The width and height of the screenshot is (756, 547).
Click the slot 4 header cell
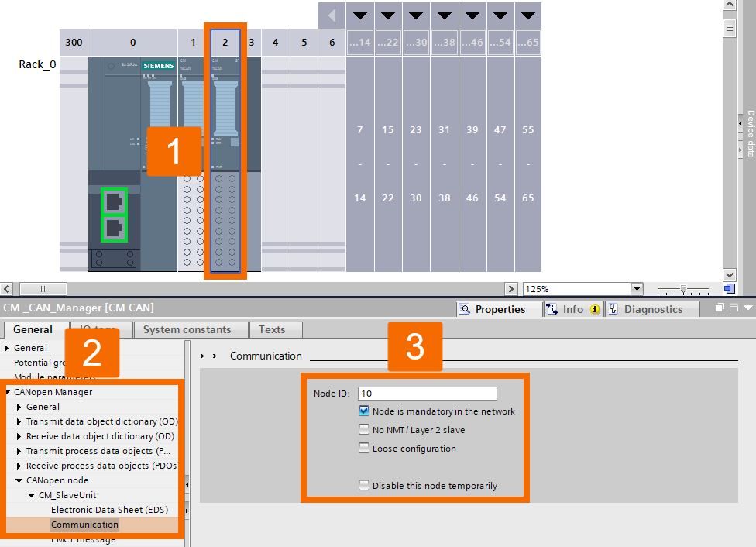[275, 43]
